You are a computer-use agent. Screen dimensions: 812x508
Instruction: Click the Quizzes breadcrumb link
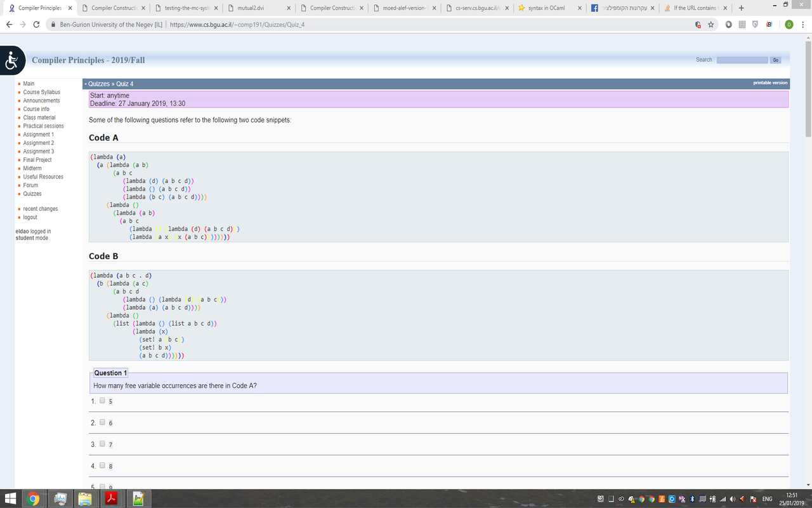tap(99, 84)
